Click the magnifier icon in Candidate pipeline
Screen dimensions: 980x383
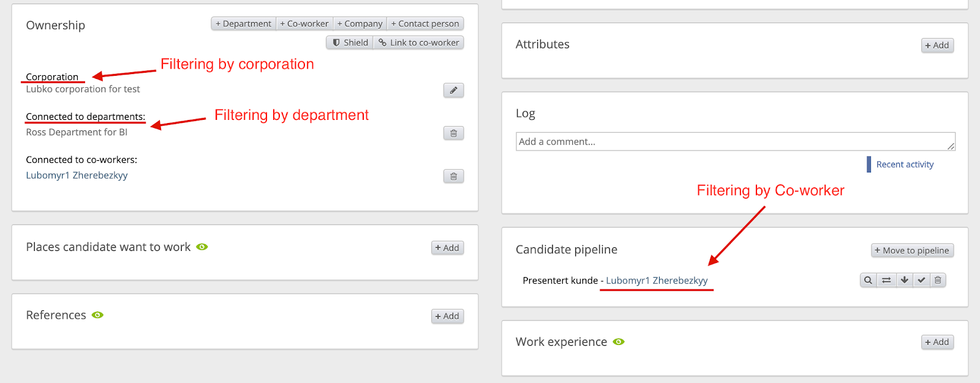tap(868, 280)
